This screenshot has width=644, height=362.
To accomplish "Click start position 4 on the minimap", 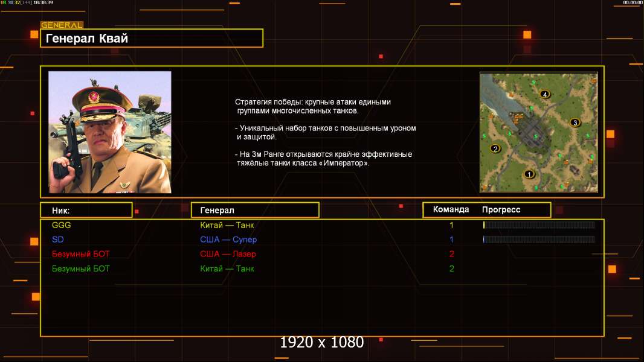I will point(544,94).
